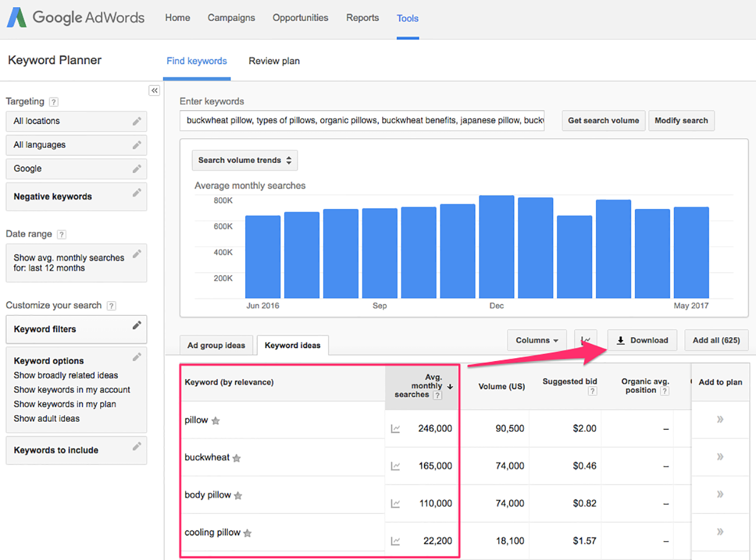The width and height of the screenshot is (756, 560).
Task: Click the Jun 2016 chart bar
Action: pyautogui.click(x=263, y=257)
